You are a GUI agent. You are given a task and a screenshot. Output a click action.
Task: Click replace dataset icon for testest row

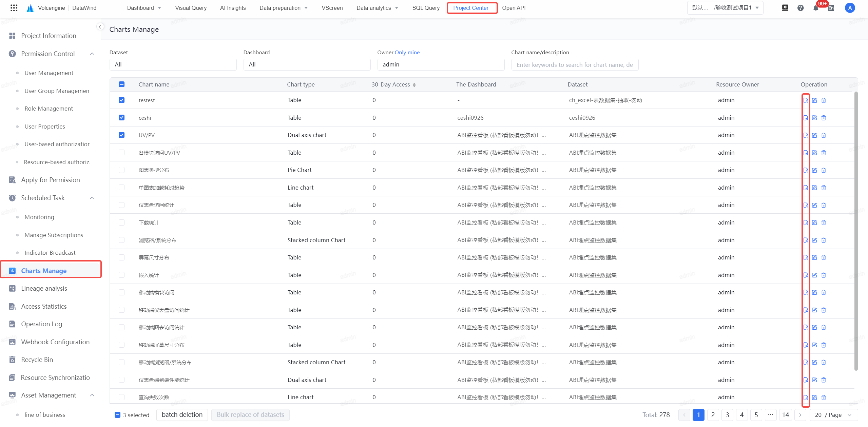(806, 100)
